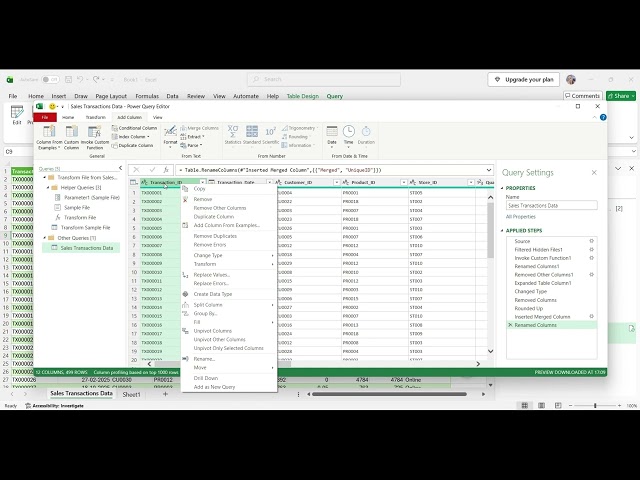Click Conditional Column button
The image size is (640, 480).
tap(134, 128)
